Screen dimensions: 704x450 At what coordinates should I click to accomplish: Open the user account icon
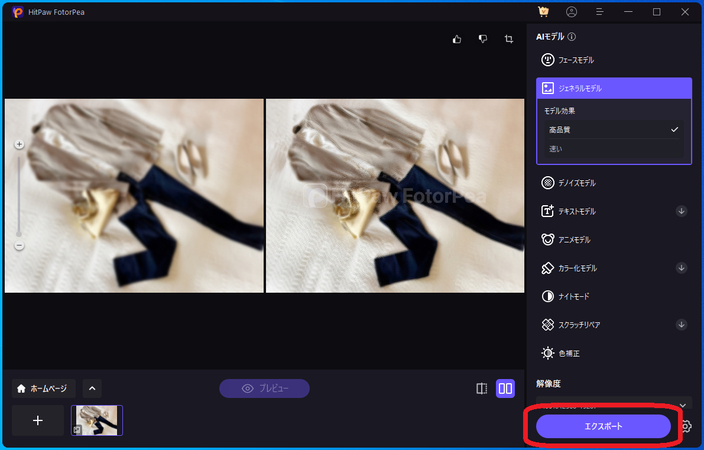click(x=571, y=12)
